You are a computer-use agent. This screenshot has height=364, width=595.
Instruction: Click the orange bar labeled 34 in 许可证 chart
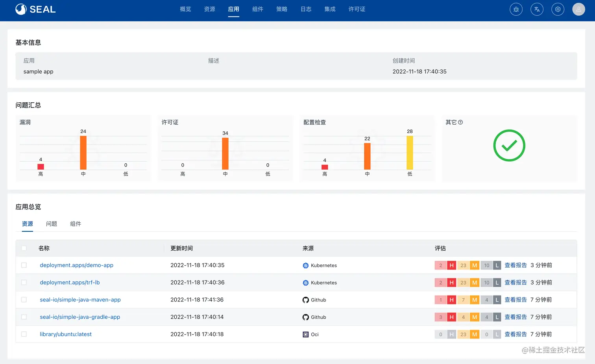point(225,153)
